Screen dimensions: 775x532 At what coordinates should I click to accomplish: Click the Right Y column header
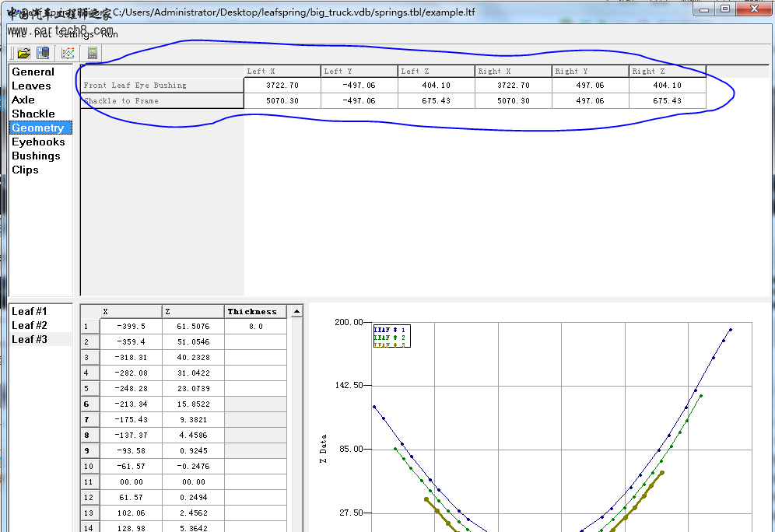591,71
